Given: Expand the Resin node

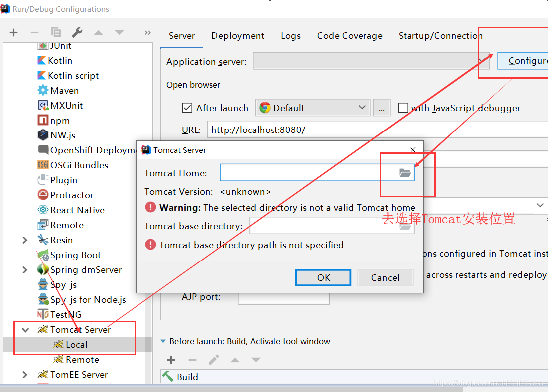Looking at the screenshot, I should (x=25, y=240).
